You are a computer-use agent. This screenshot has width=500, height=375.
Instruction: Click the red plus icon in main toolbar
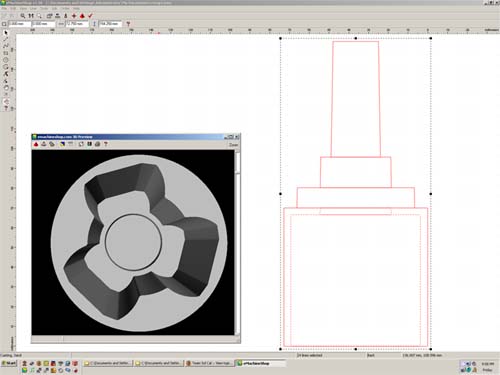pos(74,16)
